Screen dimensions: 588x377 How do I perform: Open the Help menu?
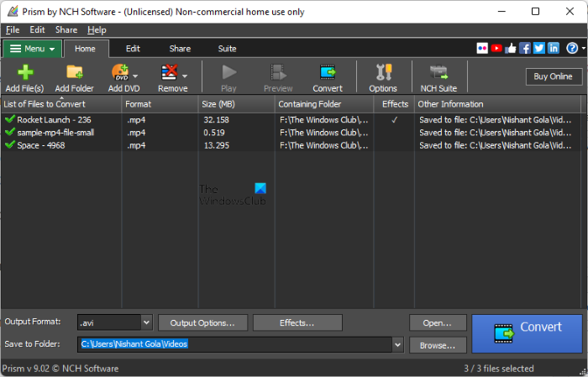point(97,30)
